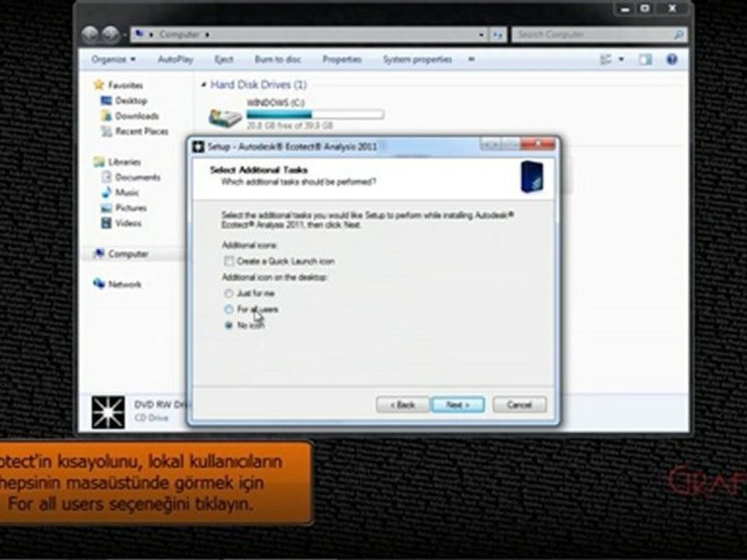Open Music library
Viewport: 747px width, 560px height.
coord(127,192)
